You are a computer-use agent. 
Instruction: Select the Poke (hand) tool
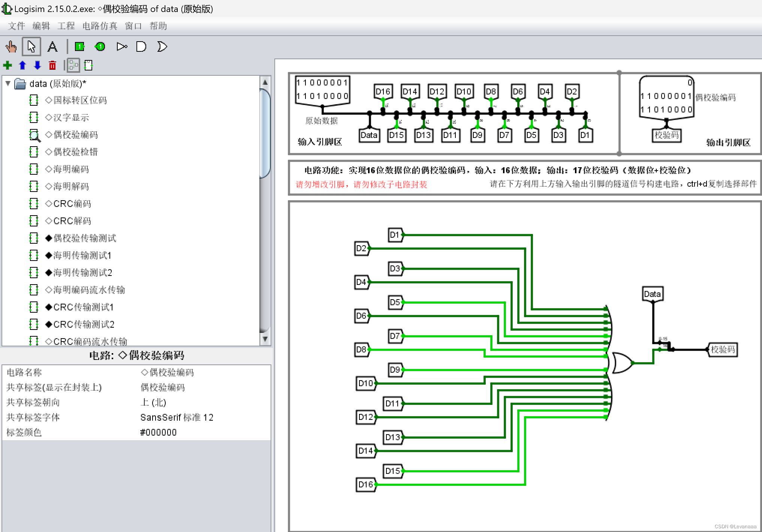click(x=11, y=47)
